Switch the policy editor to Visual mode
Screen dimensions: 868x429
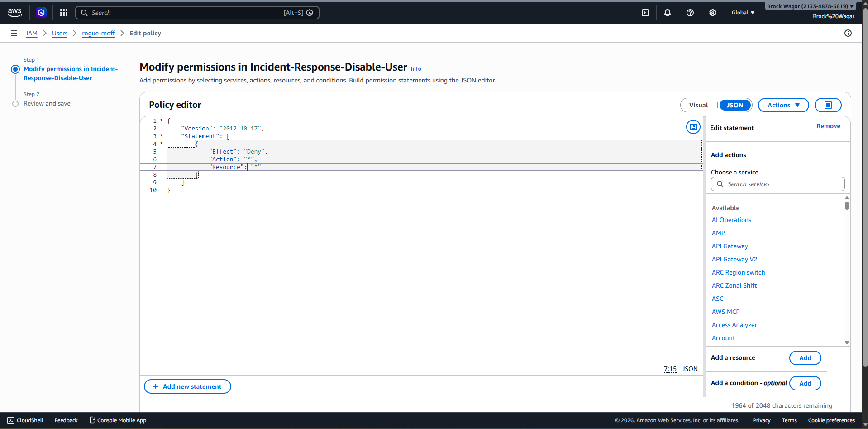[x=698, y=105]
